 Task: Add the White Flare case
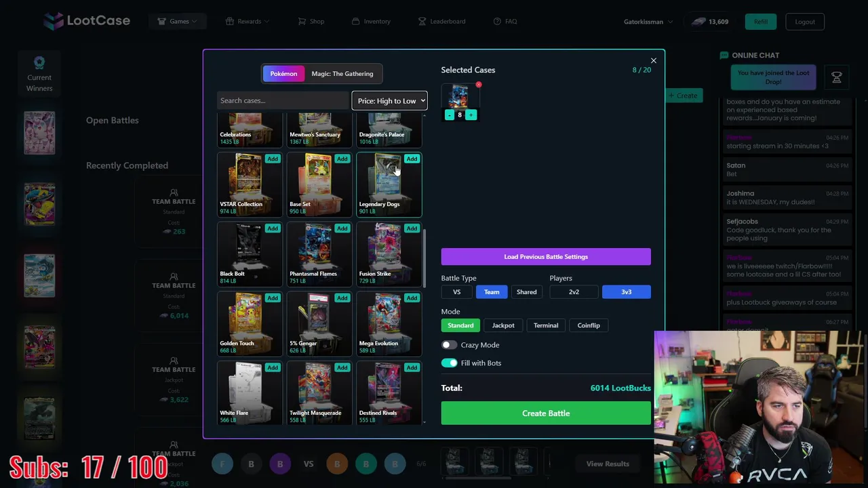pos(272,367)
